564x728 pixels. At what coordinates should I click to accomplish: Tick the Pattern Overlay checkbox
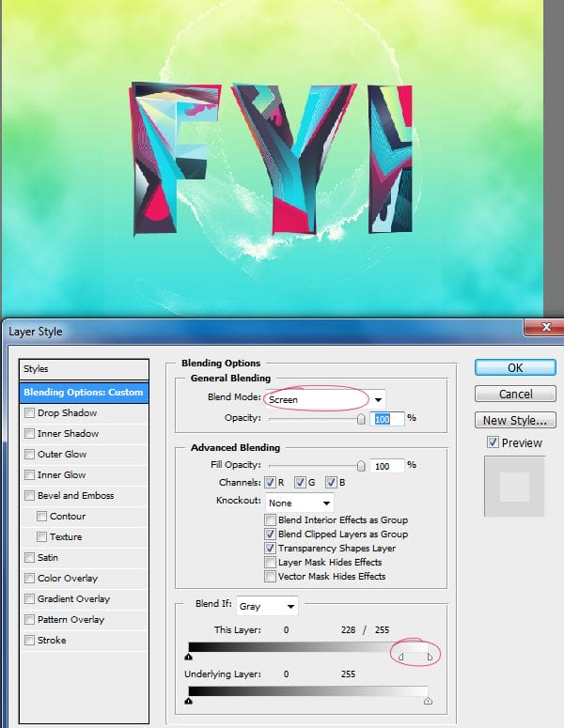tap(30, 619)
